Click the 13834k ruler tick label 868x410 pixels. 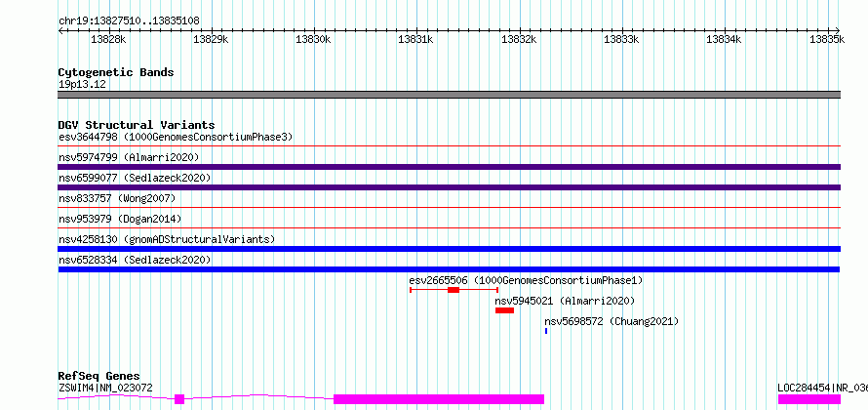click(x=725, y=39)
